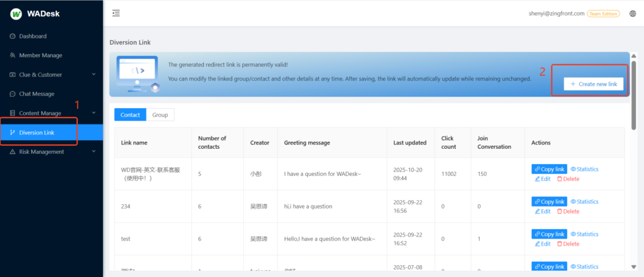The height and width of the screenshot is (277, 644).
Task: Expand the Content Manage submenu
Action: (x=94, y=113)
